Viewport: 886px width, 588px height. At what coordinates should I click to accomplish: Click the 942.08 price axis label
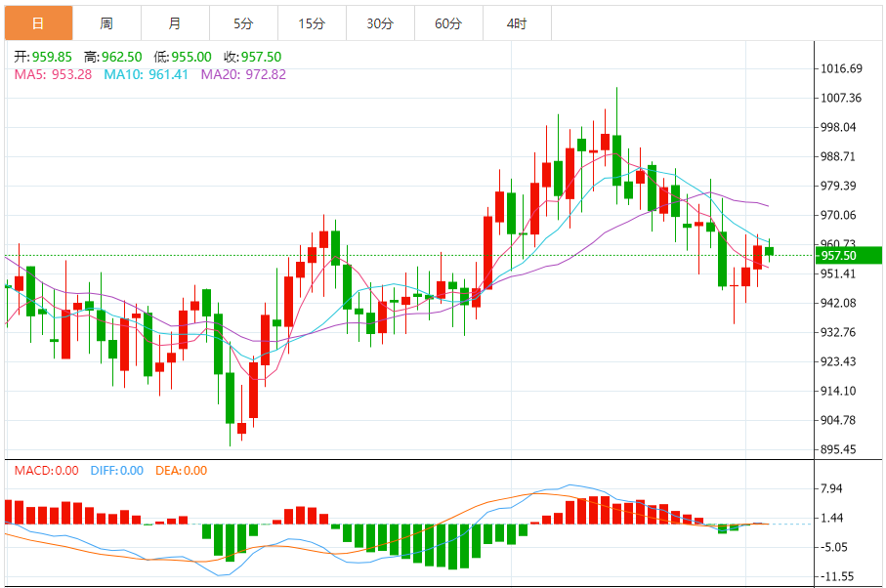(838, 304)
